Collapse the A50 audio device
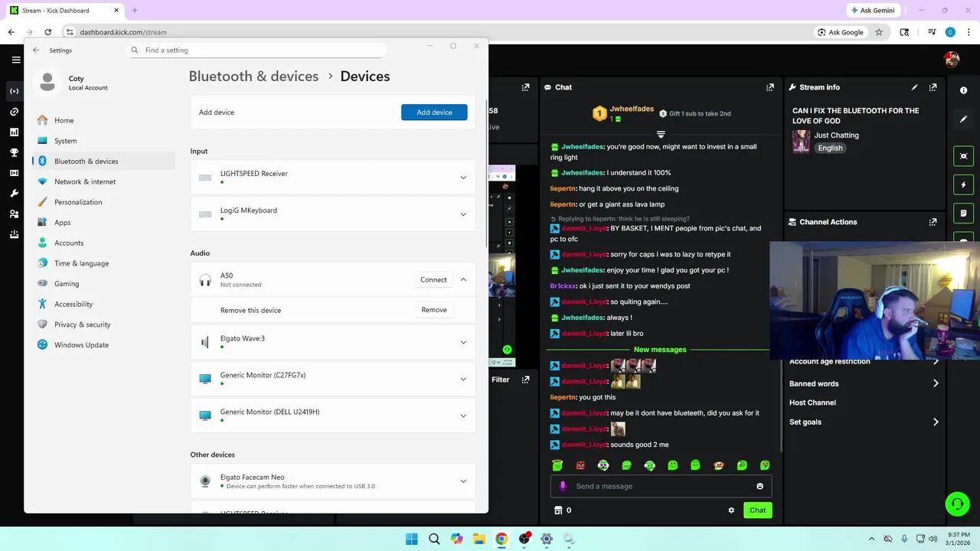Image resolution: width=980 pixels, height=551 pixels. 463,279
